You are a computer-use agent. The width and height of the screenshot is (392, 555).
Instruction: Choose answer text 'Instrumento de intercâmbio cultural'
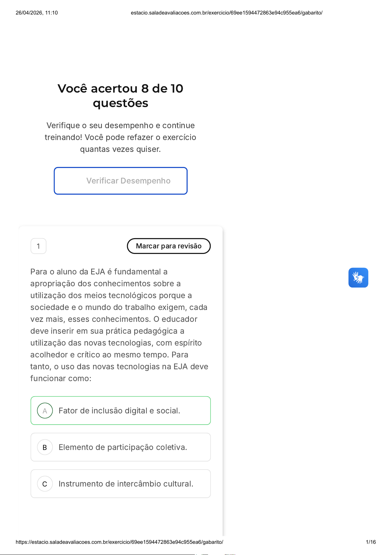click(126, 484)
